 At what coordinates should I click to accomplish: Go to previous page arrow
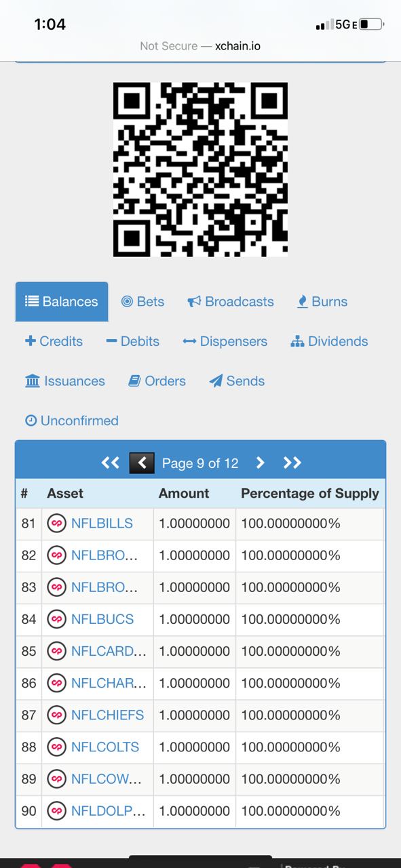(142, 462)
